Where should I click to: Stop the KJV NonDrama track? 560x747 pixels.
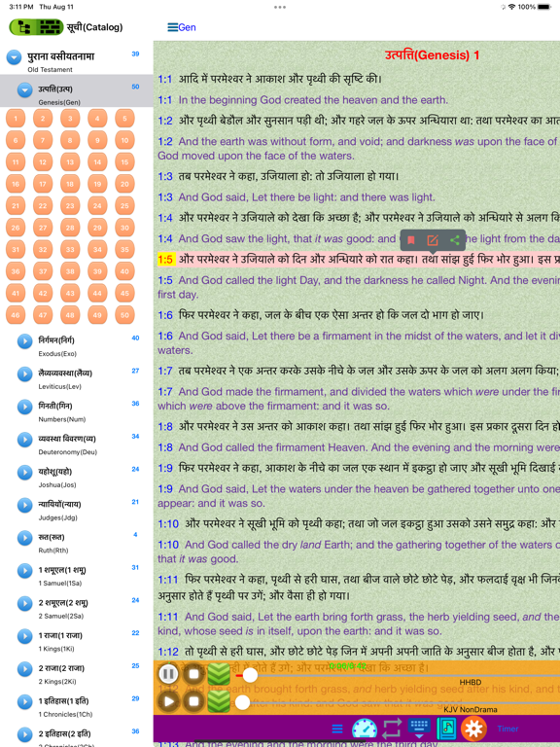point(193,701)
